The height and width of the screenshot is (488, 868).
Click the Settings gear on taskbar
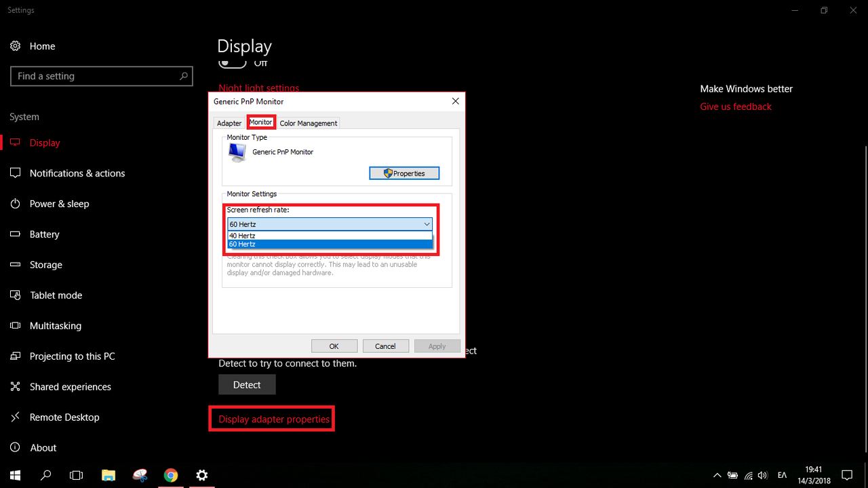tap(202, 475)
